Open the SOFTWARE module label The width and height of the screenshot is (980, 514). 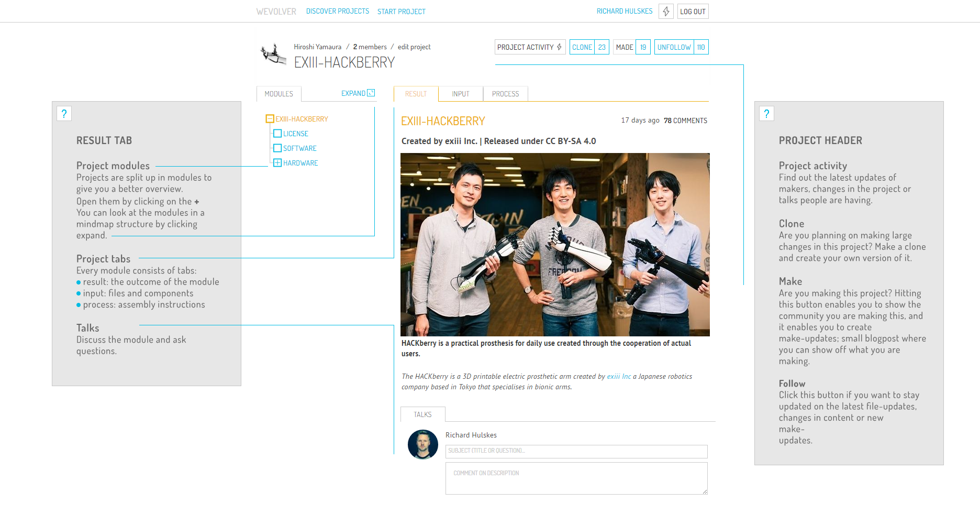coord(300,149)
